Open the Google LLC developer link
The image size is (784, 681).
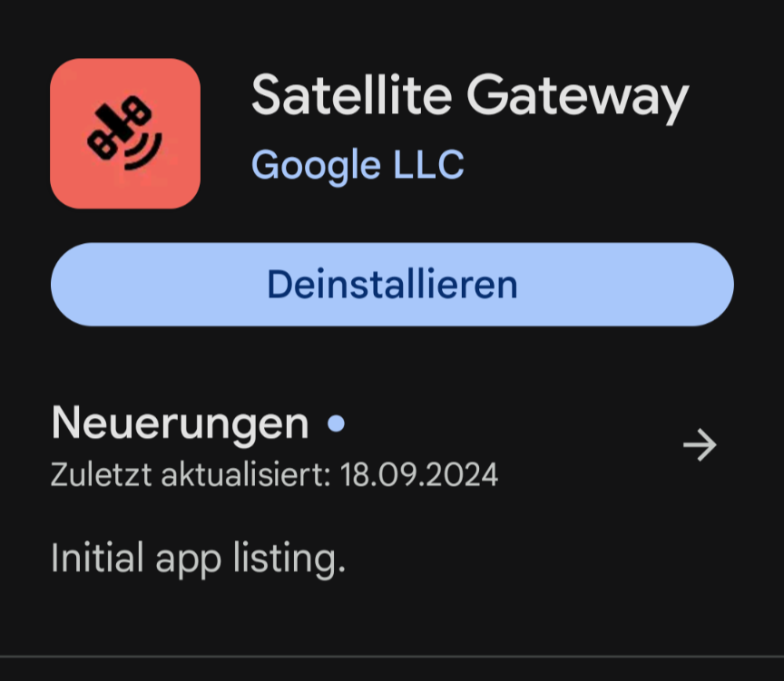[x=358, y=165]
